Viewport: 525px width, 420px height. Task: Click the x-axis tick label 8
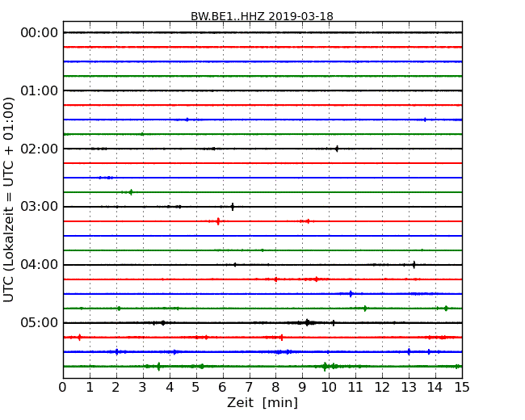(x=275, y=388)
